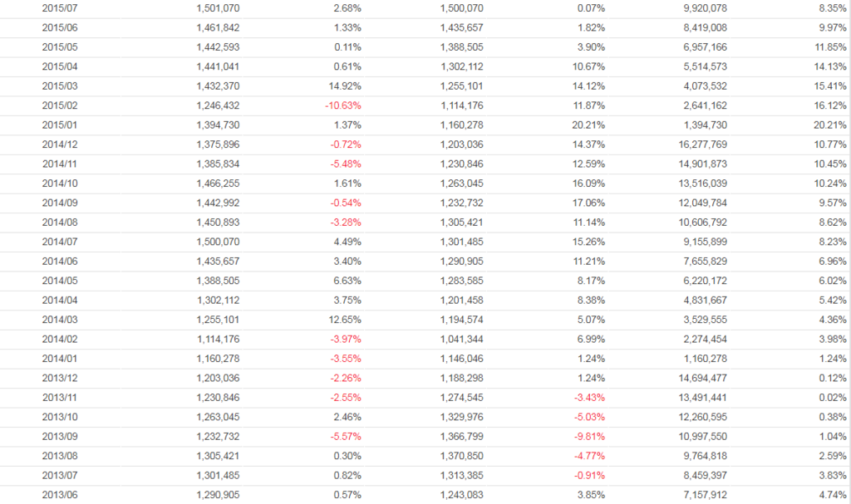Click the 2015/07 date cell

60,7
